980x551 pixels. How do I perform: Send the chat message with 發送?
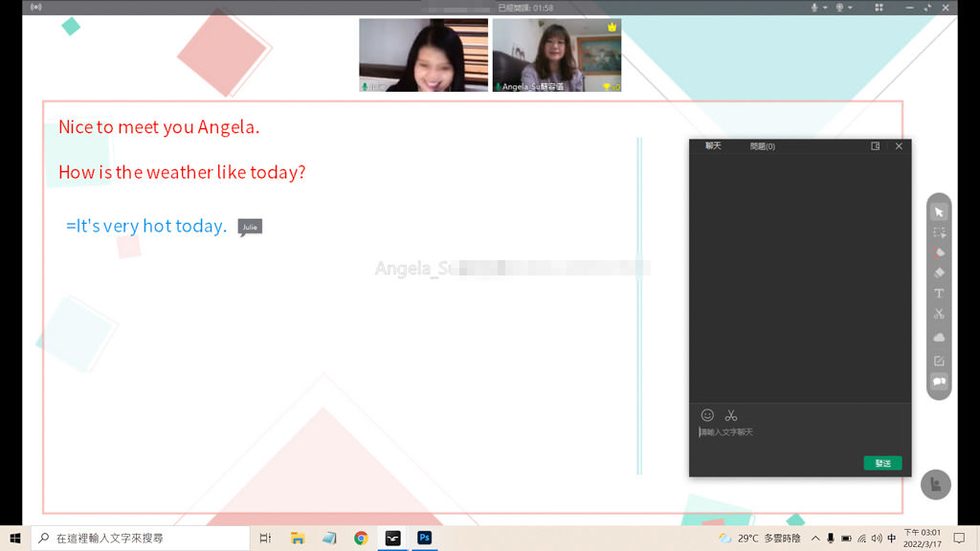882,463
